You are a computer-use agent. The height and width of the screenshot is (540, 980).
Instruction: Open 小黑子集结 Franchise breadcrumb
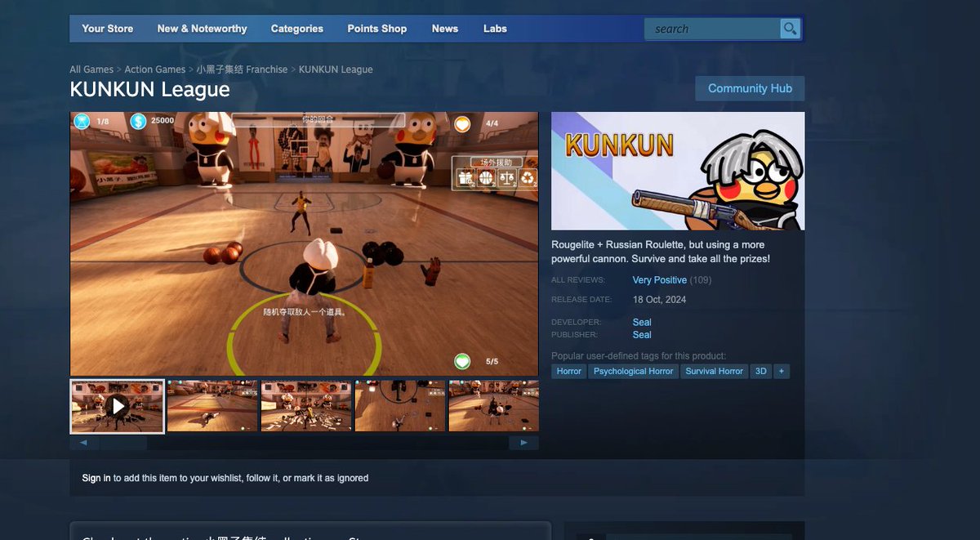(242, 69)
